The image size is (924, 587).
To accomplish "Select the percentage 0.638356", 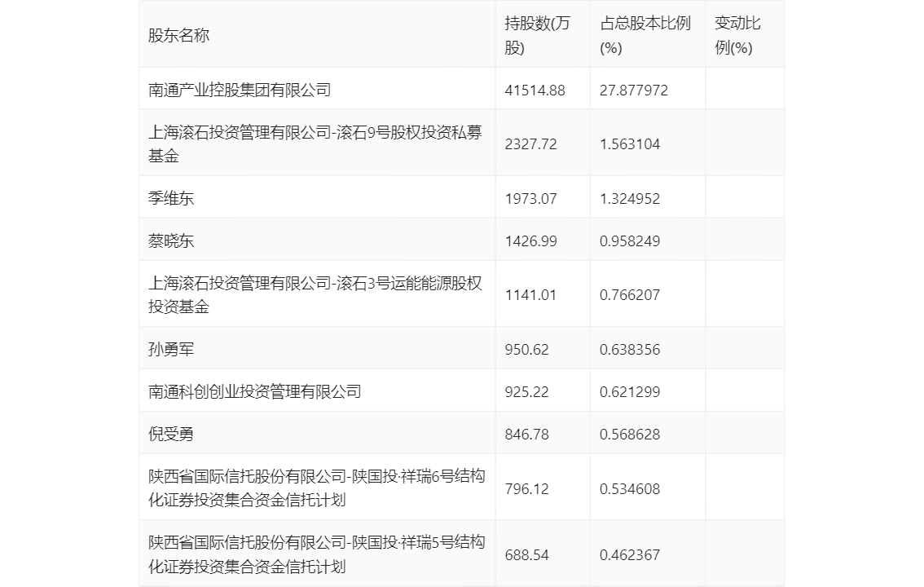I will coord(629,350).
